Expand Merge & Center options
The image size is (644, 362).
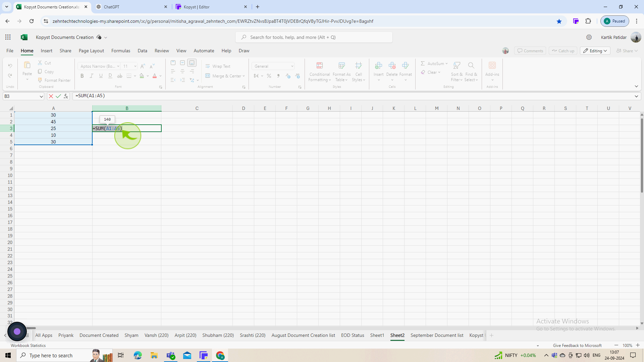pos(244,76)
